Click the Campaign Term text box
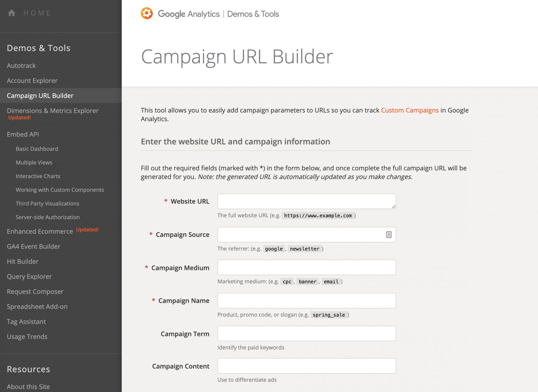Image resolution: width=538 pixels, height=392 pixels. [306, 334]
